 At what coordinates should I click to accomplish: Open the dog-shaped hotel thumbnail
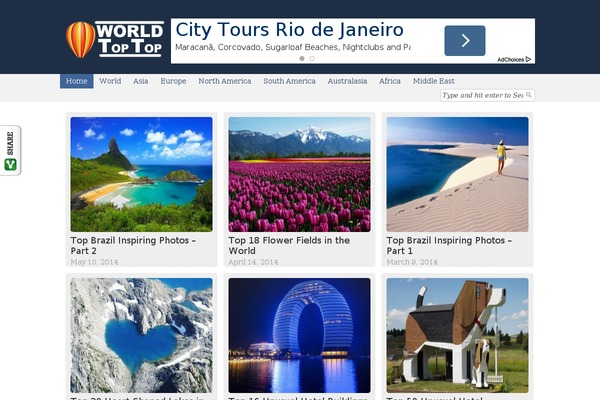click(457, 335)
